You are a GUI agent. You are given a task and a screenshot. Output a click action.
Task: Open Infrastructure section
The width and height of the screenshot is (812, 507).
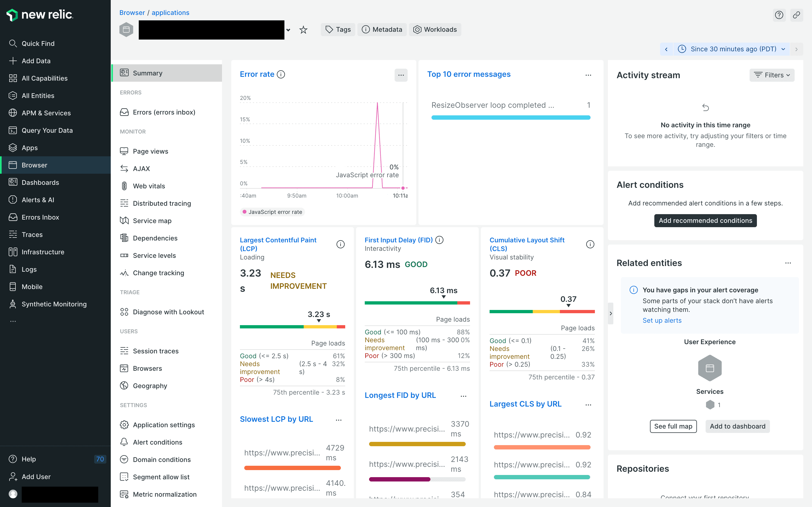[37, 252]
